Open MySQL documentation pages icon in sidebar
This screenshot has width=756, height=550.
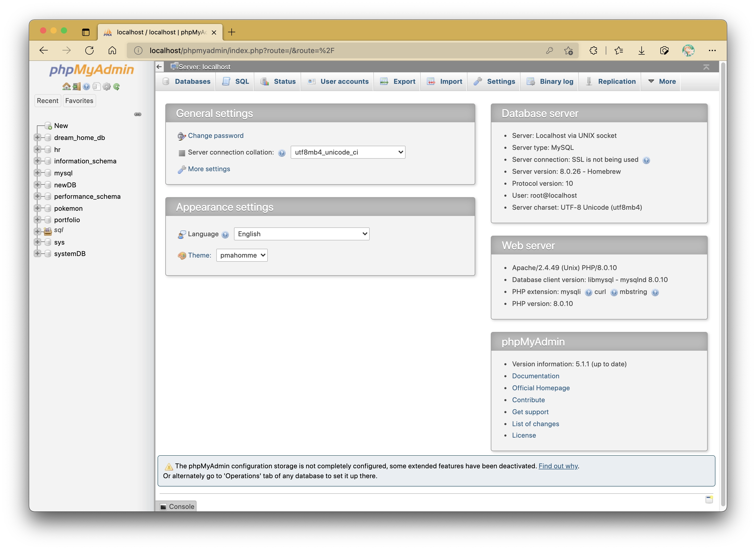point(96,87)
